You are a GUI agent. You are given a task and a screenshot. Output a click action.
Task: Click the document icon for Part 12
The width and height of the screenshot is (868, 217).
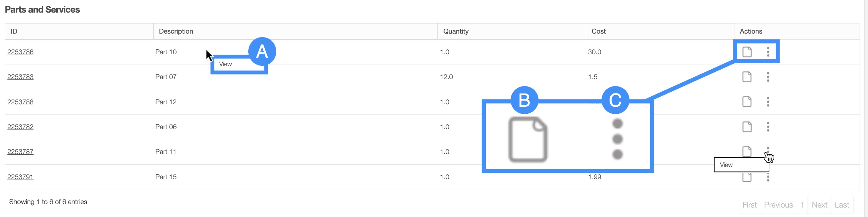pos(747,102)
